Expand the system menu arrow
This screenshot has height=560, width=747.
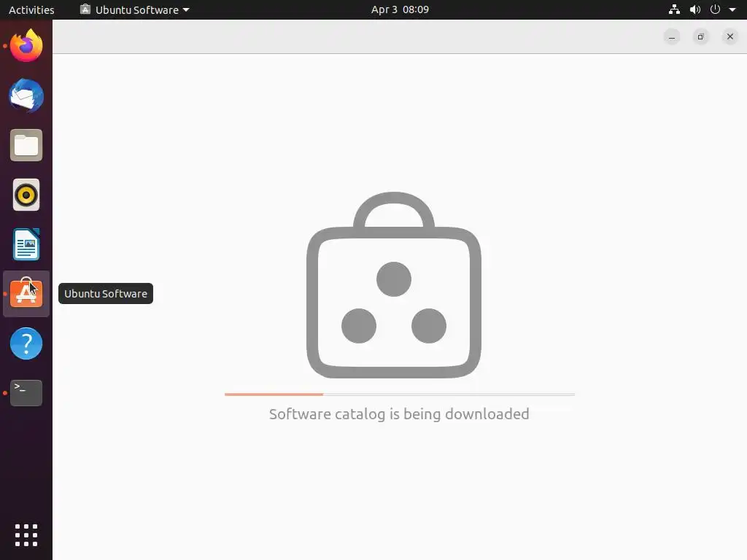pyautogui.click(x=732, y=9)
